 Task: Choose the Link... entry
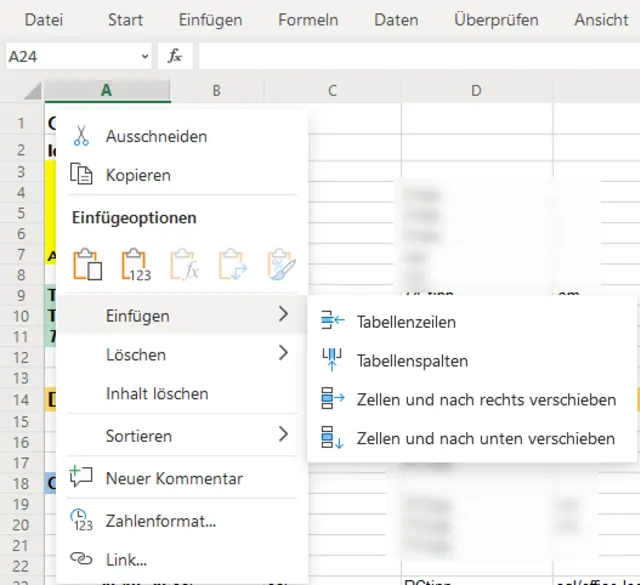coord(182,559)
